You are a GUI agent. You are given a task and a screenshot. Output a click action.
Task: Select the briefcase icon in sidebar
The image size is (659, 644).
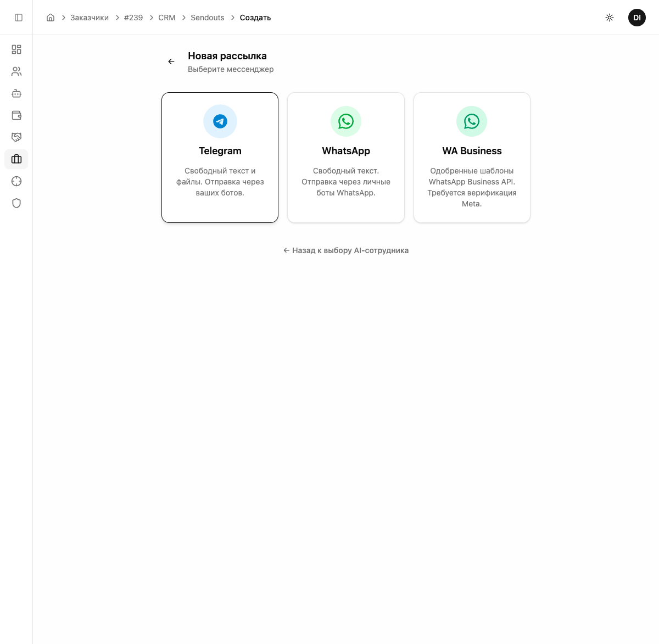pyautogui.click(x=16, y=159)
